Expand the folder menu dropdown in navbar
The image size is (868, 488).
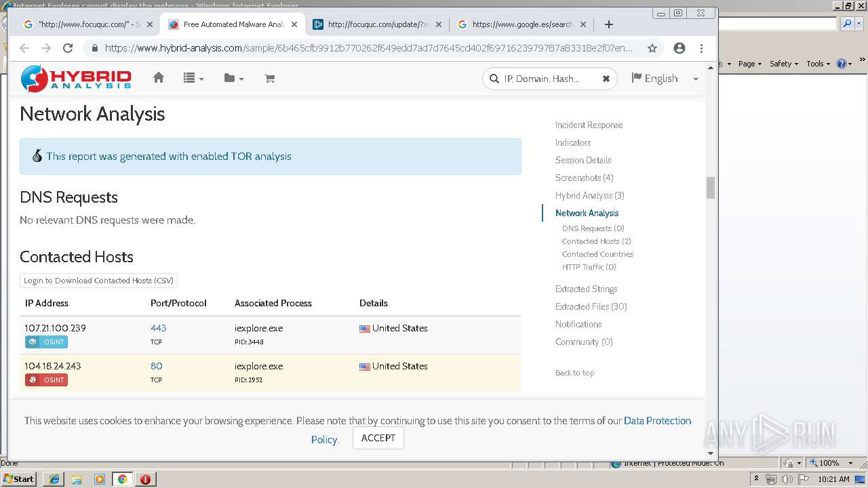click(234, 79)
